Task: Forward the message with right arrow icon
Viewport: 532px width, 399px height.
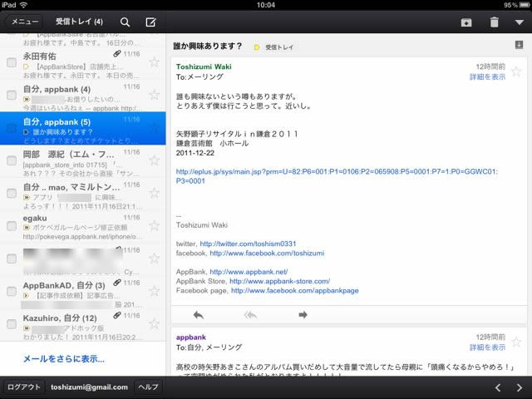Action: coord(303,315)
